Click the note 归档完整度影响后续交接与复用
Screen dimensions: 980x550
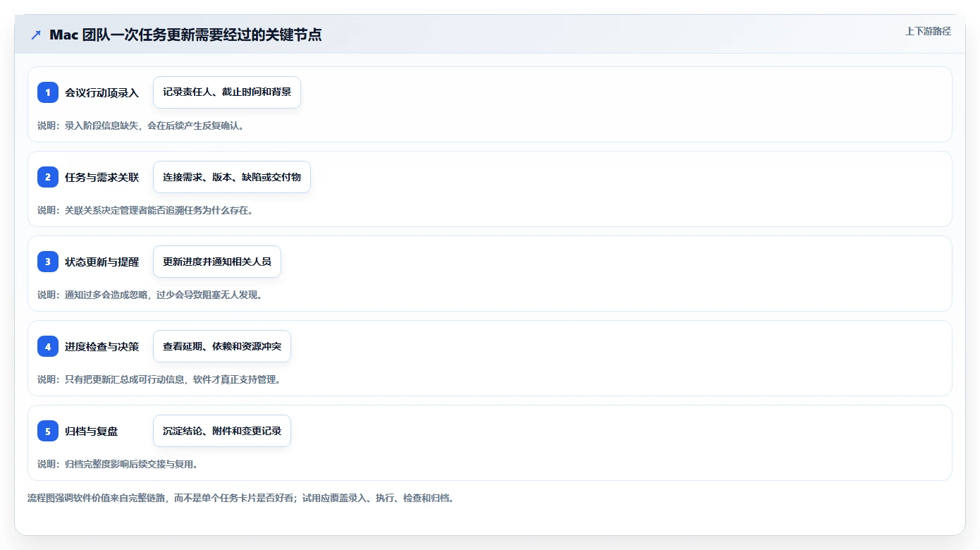118,464
